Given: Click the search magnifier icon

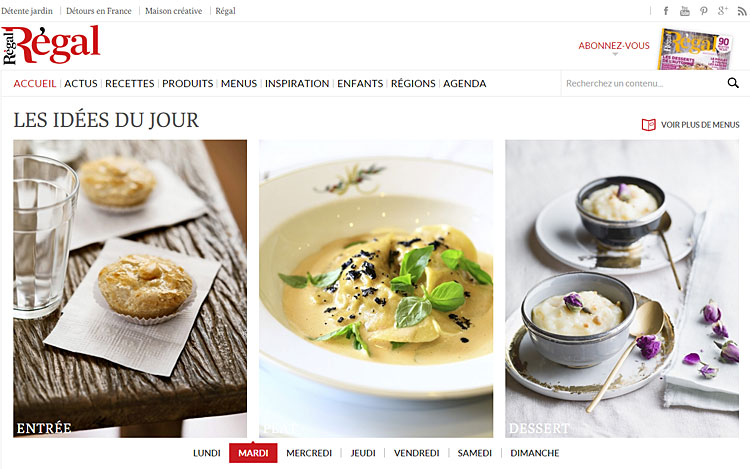Looking at the screenshot, I should 733,83.
